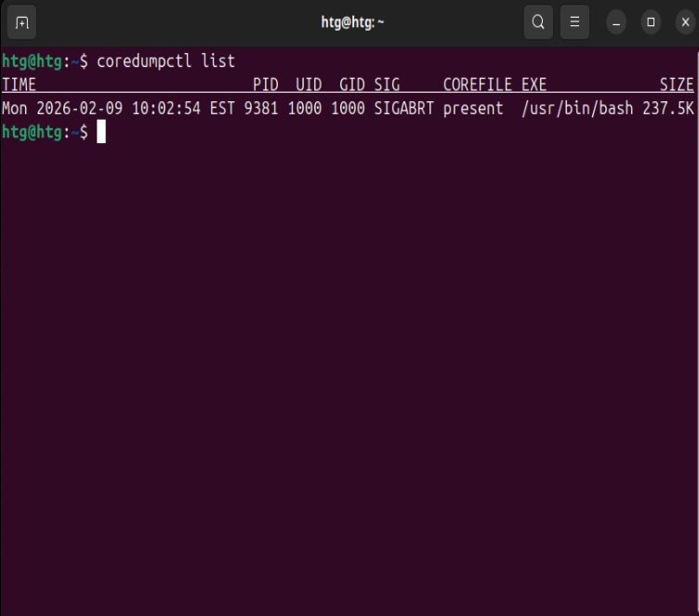
Task: Click the typed command coredumpctl list
Action: [x=165, y=61]
